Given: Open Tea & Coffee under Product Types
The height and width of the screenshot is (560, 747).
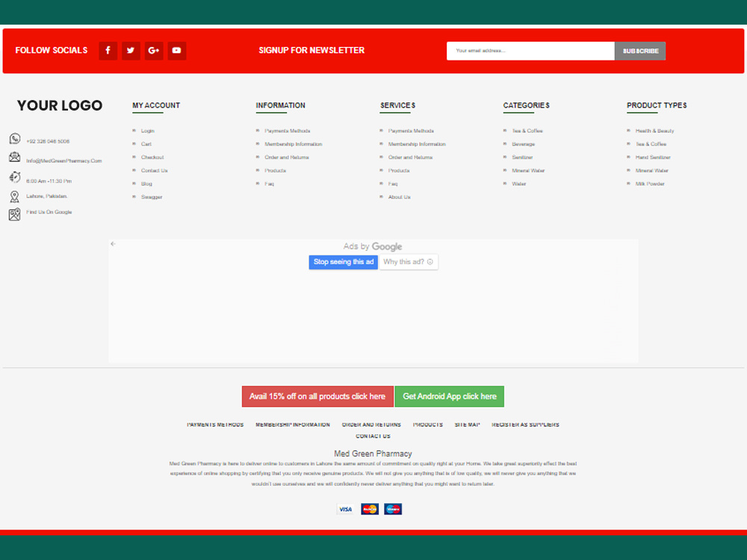Looking at the screenshot, I should coord(651,144).
